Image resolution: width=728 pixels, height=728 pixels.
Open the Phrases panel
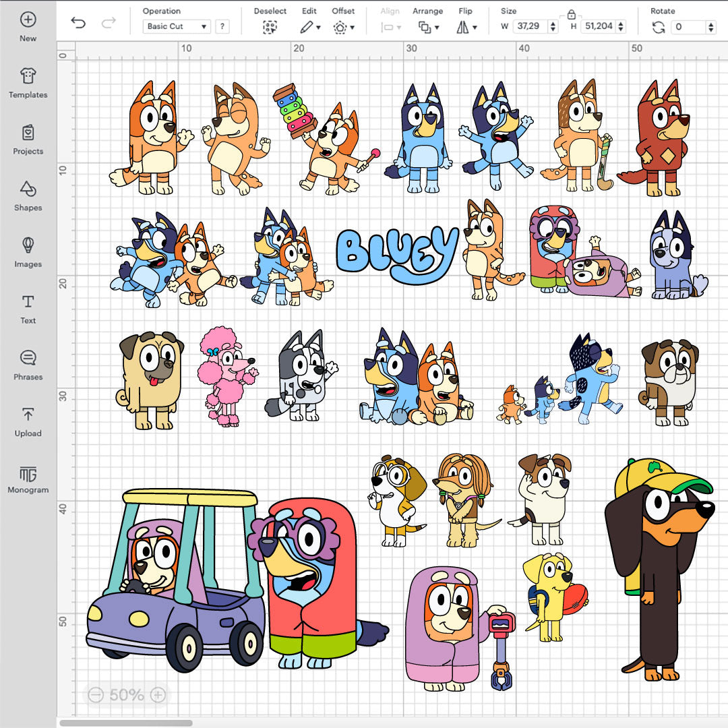pos(28,365)
